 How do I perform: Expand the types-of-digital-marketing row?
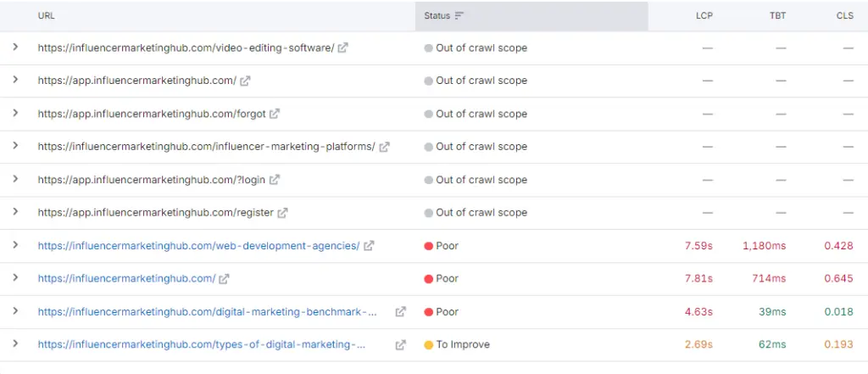15,345
